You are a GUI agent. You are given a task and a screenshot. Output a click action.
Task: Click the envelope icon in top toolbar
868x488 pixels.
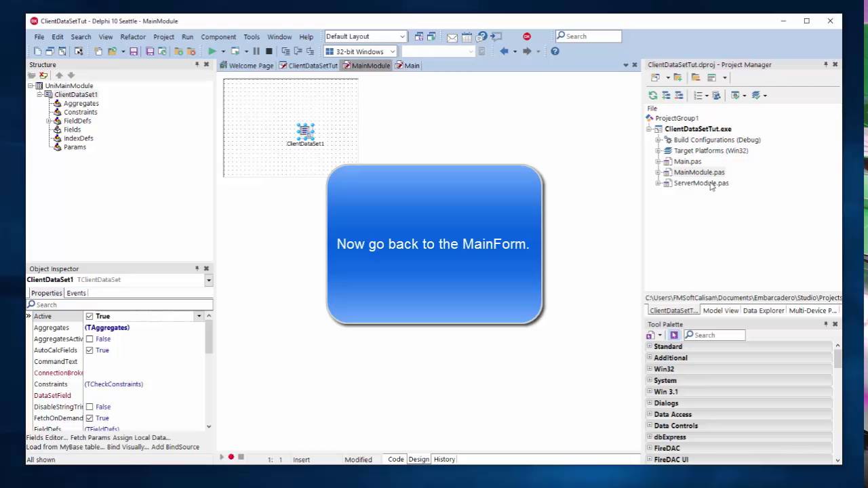coord(452,37)
